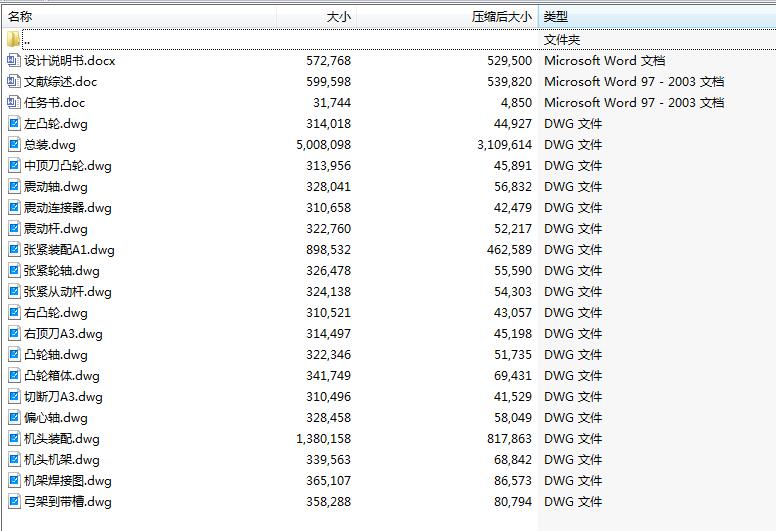This screenshot has height=531, width=776.
Task: Click the DWG icon for 左凸轮.dwg
Action: tap(14, 123)
